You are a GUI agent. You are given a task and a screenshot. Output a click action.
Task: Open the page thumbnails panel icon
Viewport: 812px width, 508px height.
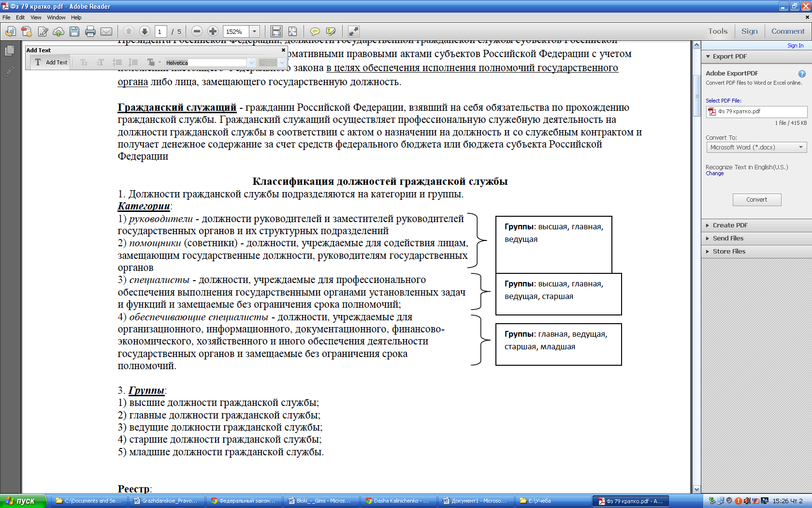click(9, 50)
